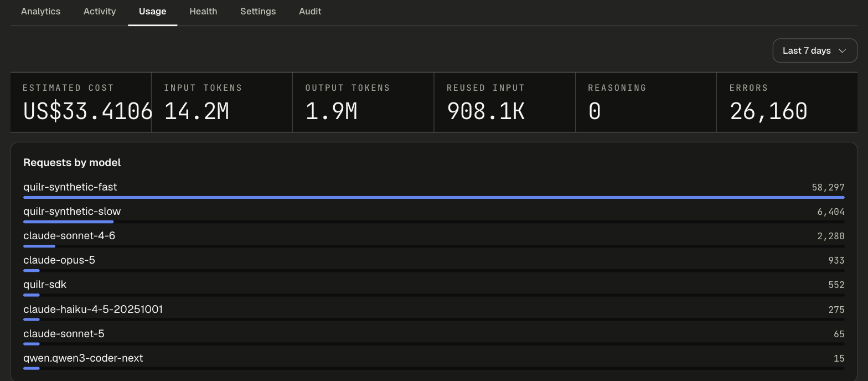Open the Analytics tab

click(x=40, y=12)
